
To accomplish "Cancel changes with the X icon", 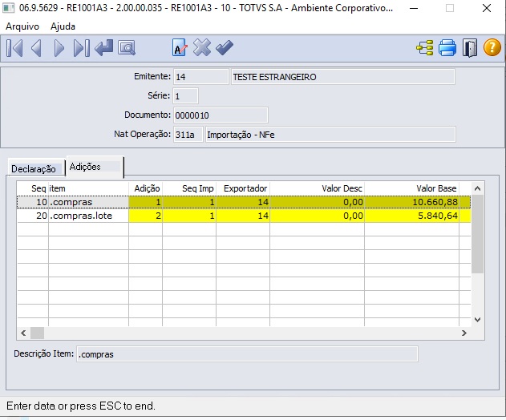I will 202,47.
